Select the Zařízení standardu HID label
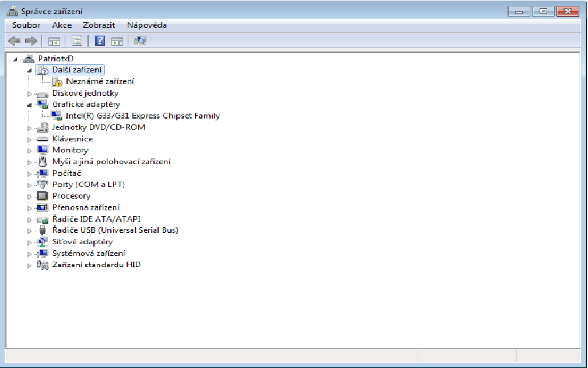 (x=96, y=265)
